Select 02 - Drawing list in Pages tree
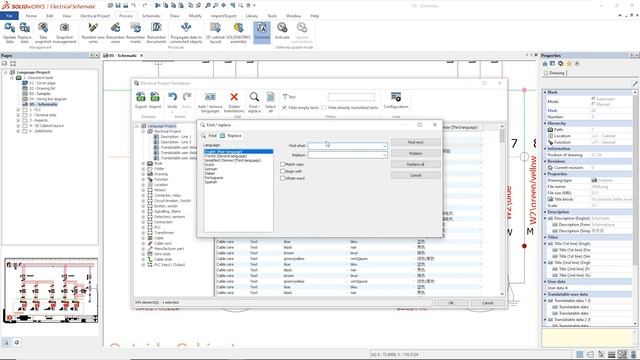The height and width of the screenshot is (360, 640). coord(42,88)
